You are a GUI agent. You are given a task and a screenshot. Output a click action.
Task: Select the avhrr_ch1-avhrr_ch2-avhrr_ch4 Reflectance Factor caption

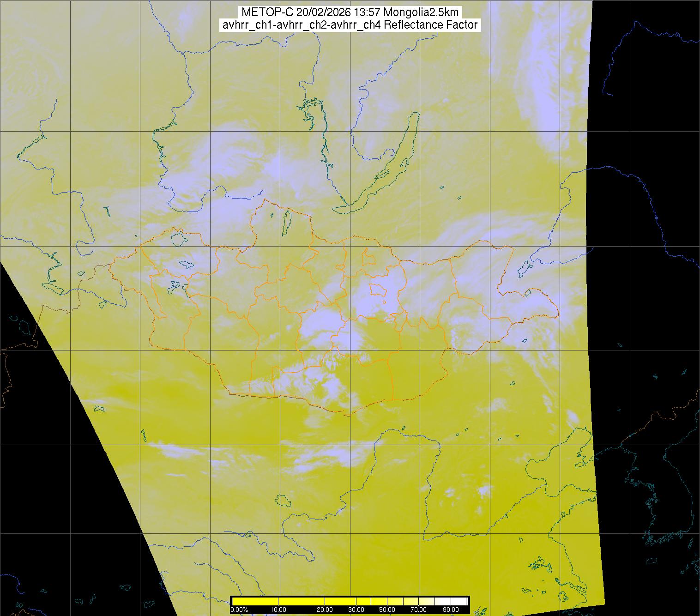pyautogui.click(x=350, y=25)
